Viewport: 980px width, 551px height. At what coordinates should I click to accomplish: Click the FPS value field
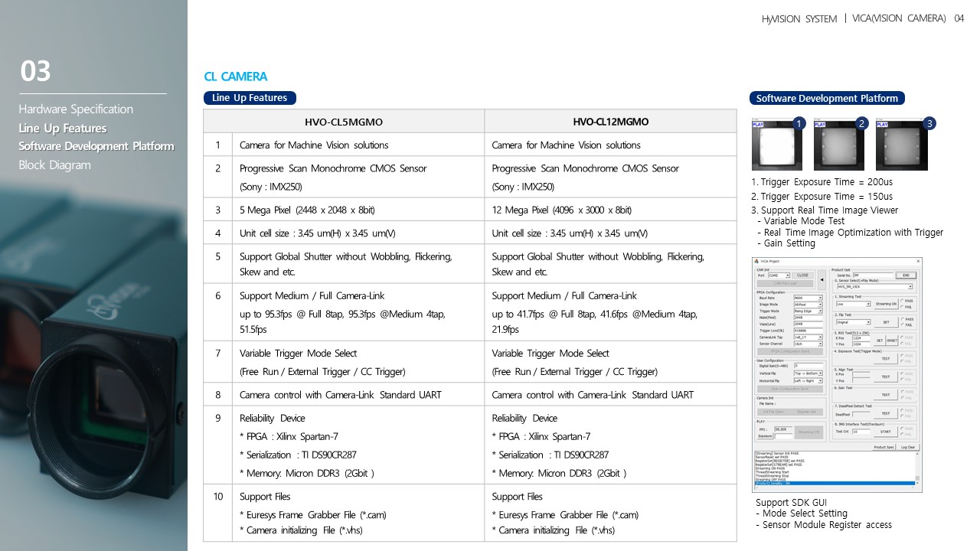click(783, 429)
